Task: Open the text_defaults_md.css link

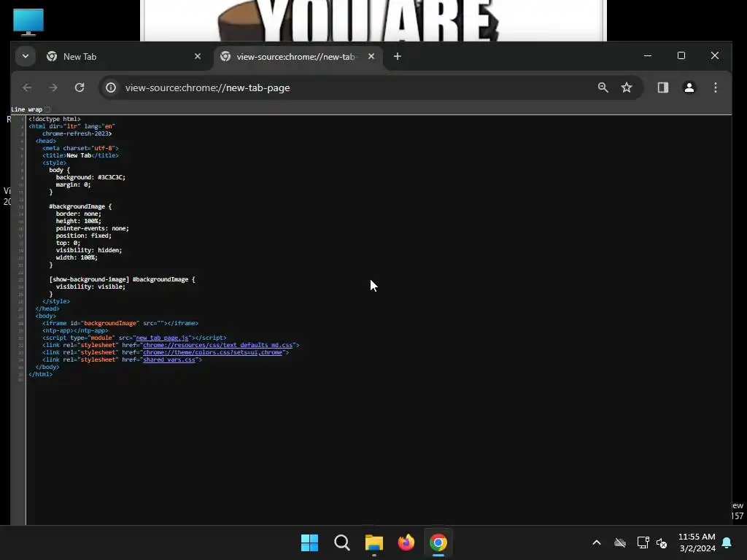Action: click(217, 345)
